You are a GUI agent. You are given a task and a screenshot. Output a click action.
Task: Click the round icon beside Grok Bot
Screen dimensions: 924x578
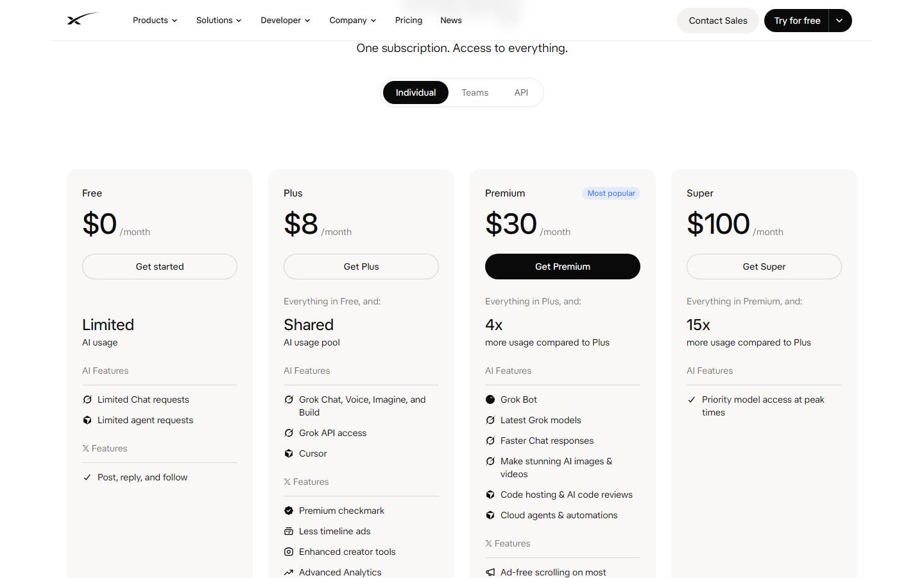[x=490, y=399]
